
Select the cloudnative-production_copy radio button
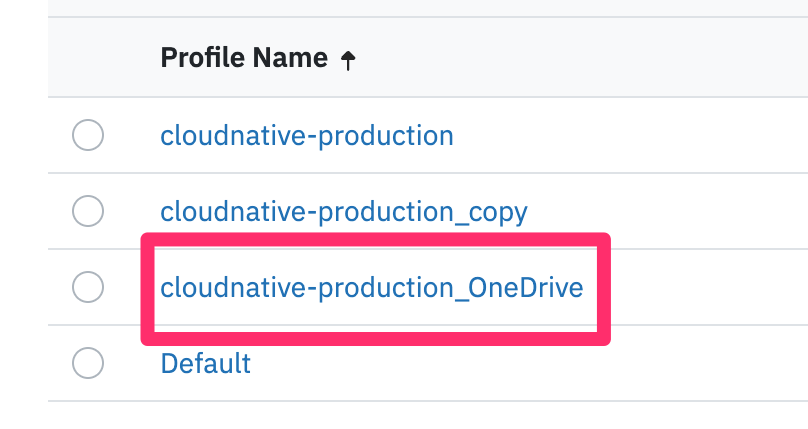(x=88, y=211)
